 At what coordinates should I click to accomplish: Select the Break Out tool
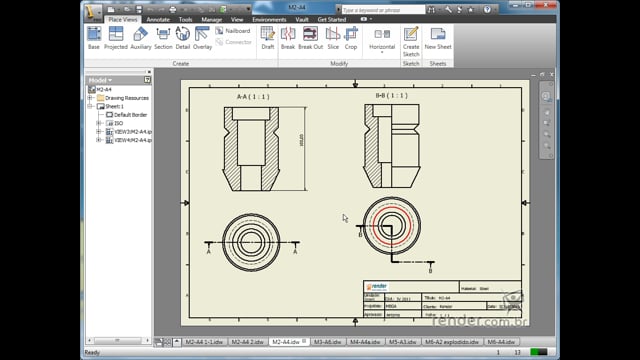311,38
